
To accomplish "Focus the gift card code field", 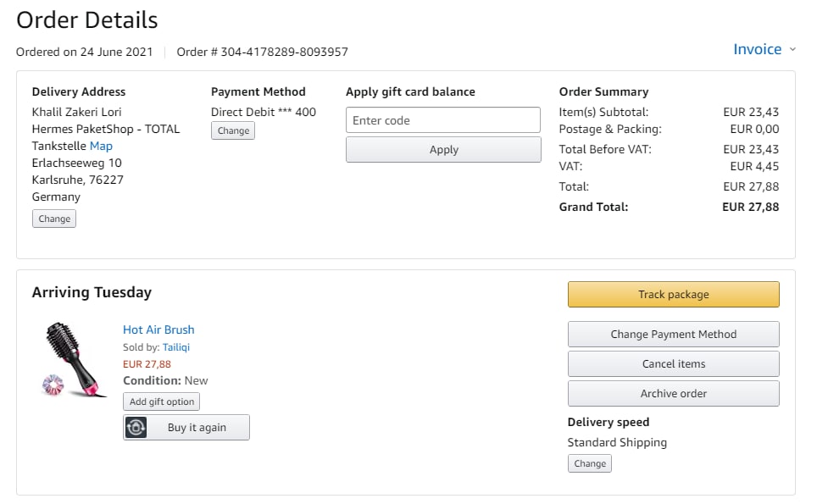I will coord(443,120).
